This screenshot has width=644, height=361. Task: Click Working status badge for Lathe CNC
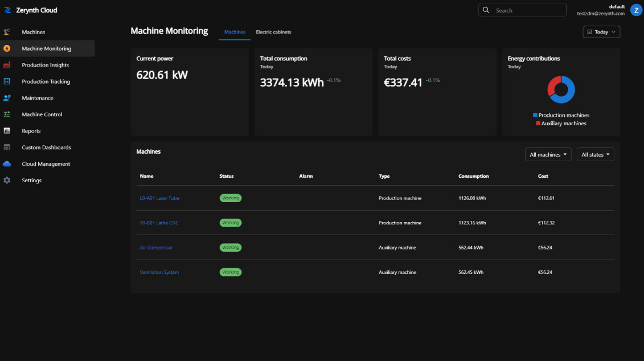point(231,223)
